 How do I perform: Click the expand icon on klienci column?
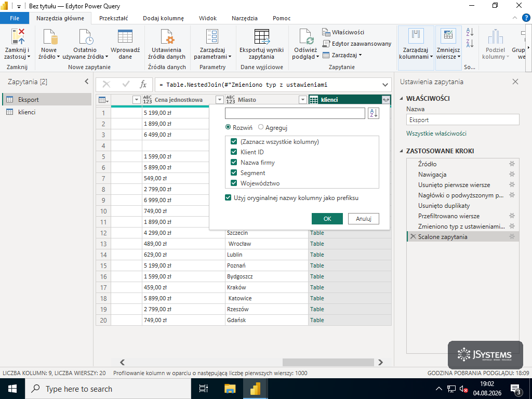coord(386,100)
